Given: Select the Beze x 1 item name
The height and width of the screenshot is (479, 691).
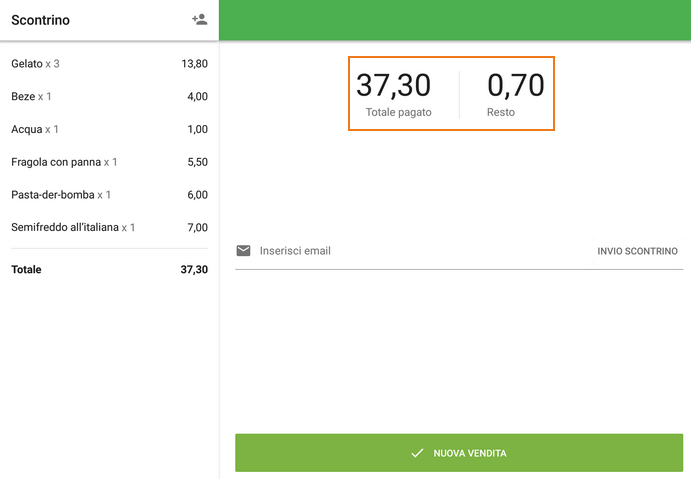Looking at the screenshot, I should coord(31,97).
